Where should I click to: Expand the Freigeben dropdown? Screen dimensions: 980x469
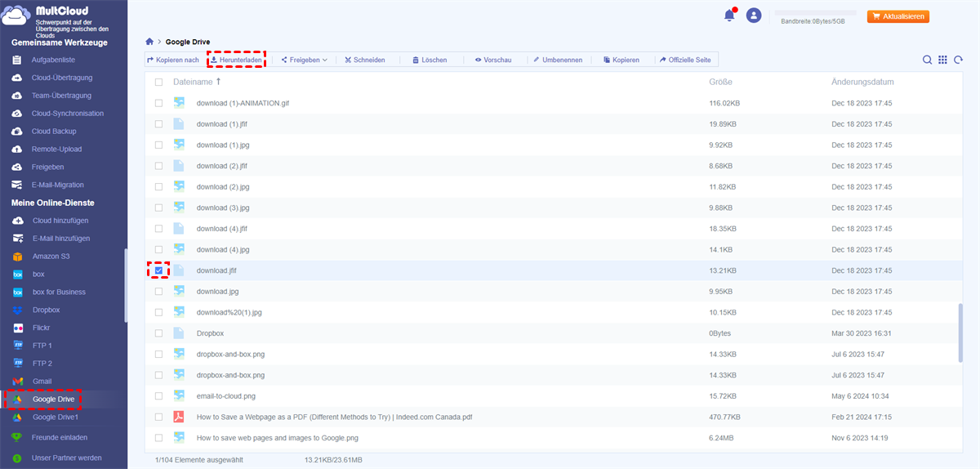pos(304,60)
